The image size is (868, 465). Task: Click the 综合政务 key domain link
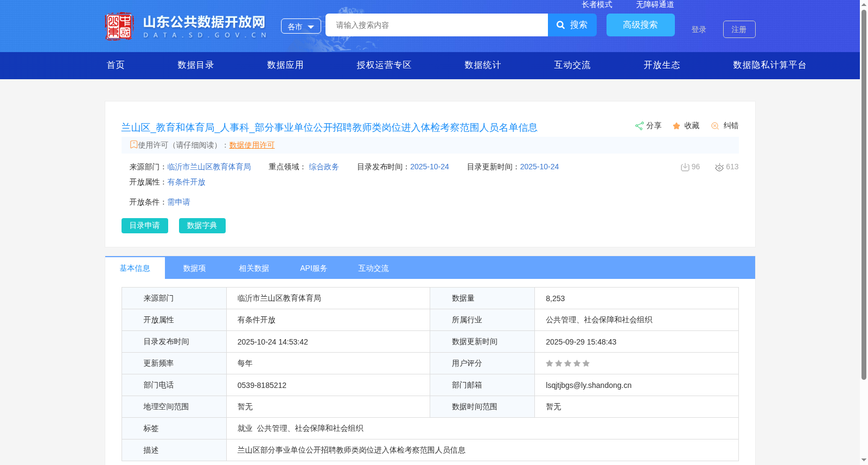point(324,167)
